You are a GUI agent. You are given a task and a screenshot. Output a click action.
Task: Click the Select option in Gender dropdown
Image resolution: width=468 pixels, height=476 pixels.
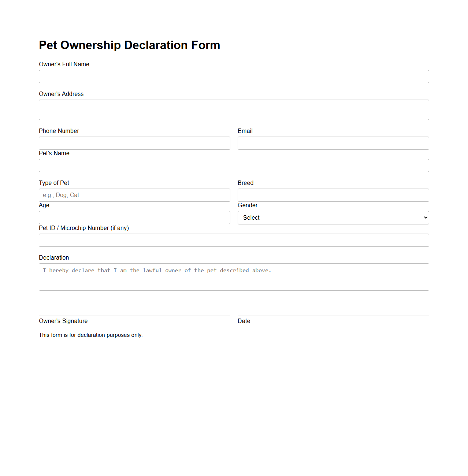point(251,217)
